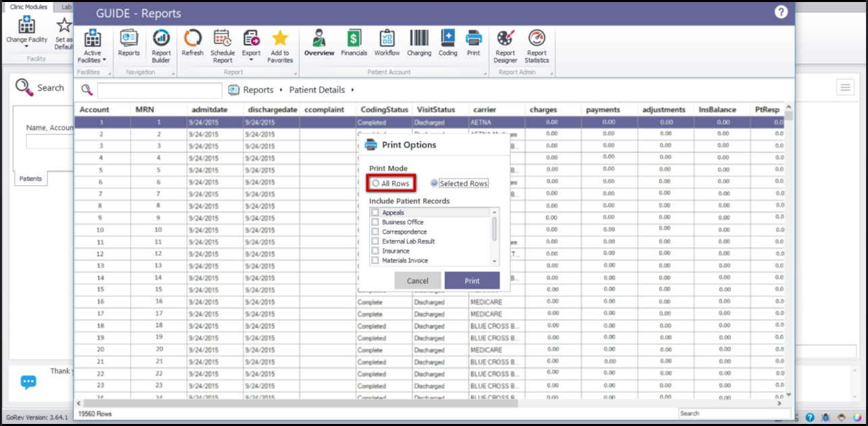The height and width of the screenshot is (426, 868).
Task: Open Report Statistics
Action: coord(537,46)
